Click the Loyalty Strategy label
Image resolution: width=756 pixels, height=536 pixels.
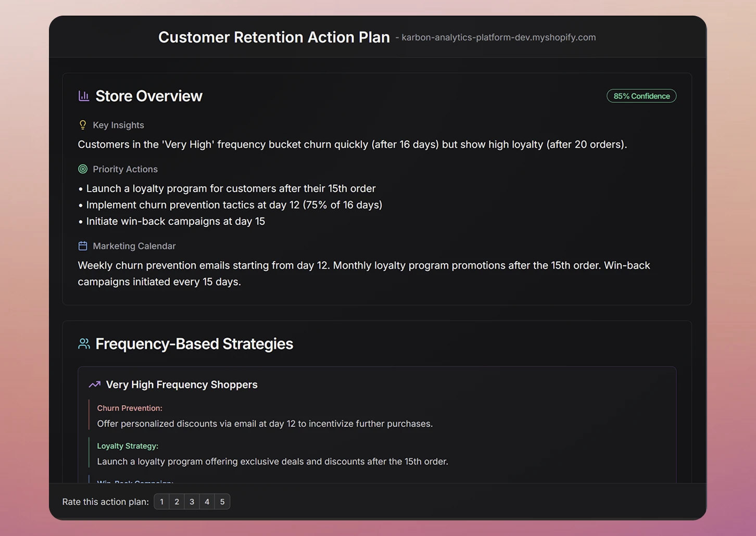(128, 446)
